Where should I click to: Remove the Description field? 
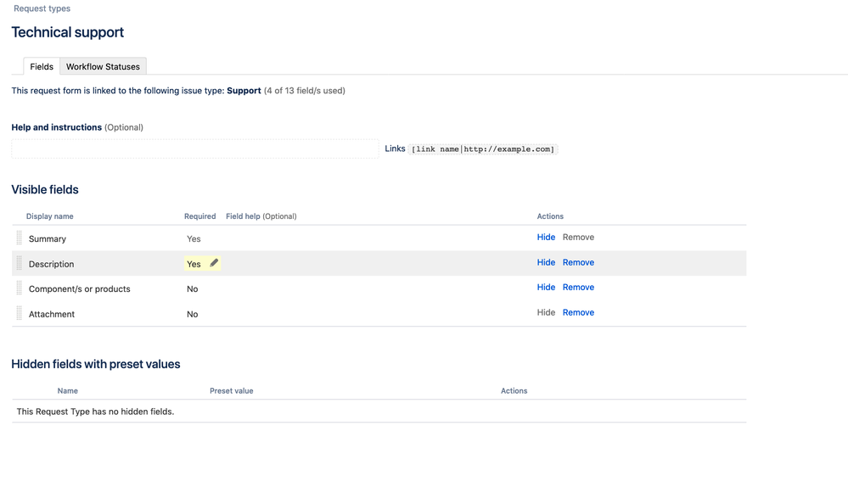point(578,262)
